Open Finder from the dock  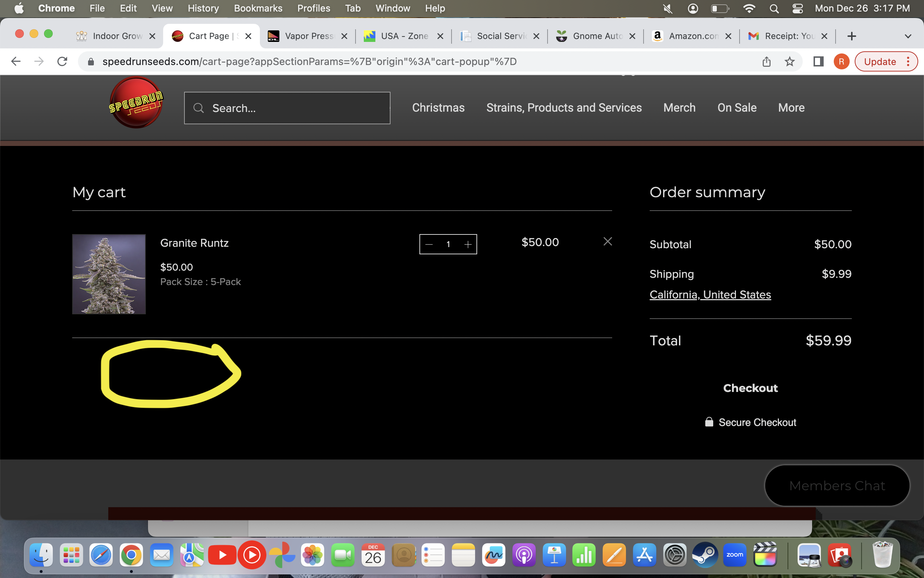41,555
